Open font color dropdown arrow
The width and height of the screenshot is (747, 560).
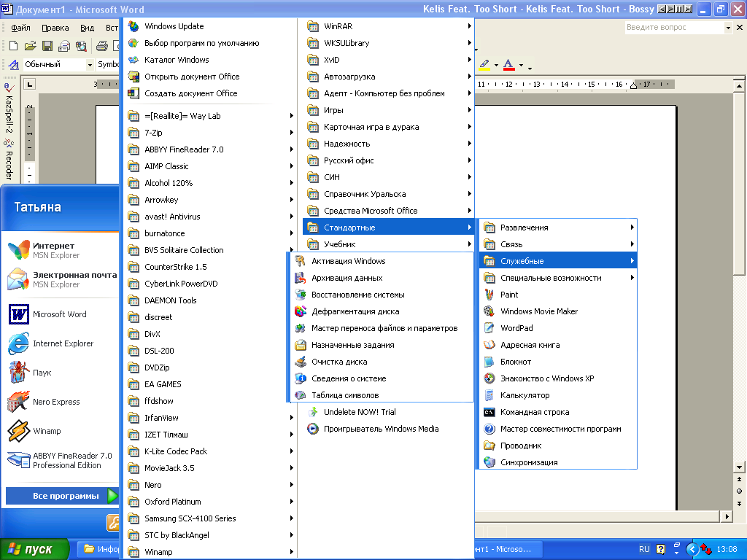pos(521,65)
